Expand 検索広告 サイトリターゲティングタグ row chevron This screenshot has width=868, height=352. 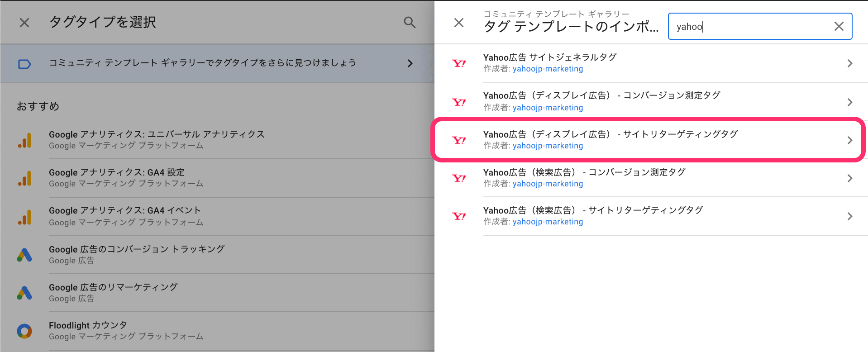tap(850, 216)
